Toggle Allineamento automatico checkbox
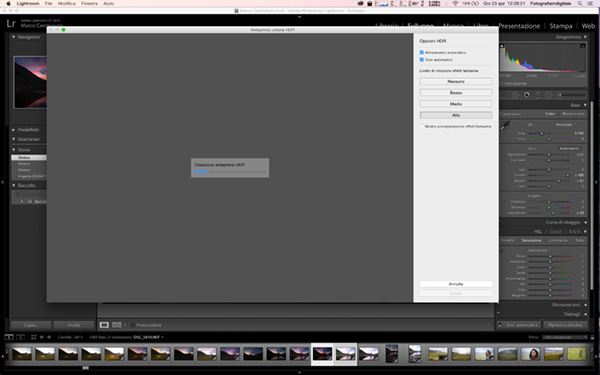The image size is (600, 375). pyautogui.click(x=422, y=52)
